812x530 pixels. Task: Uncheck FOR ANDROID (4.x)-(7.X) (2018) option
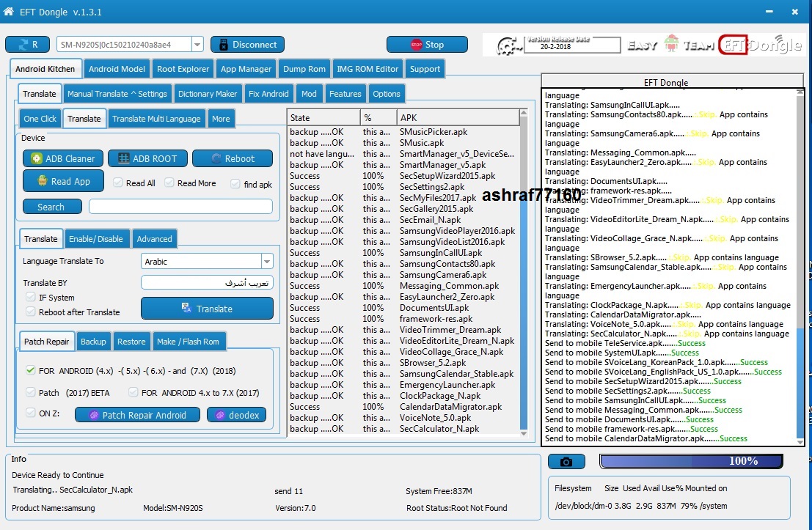coord(31,371)
